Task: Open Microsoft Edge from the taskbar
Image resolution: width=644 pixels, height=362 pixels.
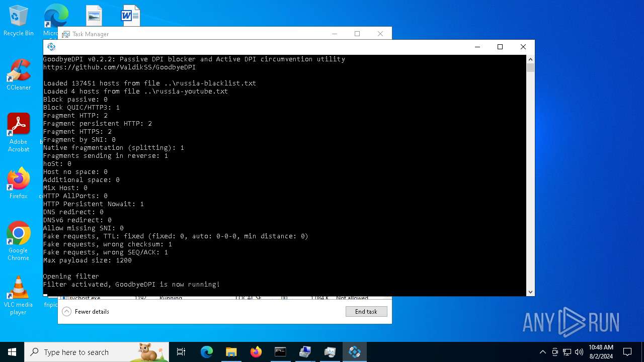Action: (207, 352)
